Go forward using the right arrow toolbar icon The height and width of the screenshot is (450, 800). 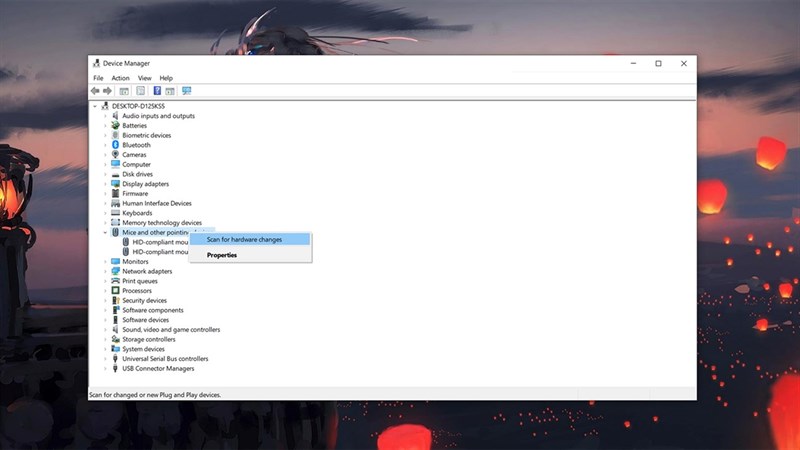(x=107, y=91)
